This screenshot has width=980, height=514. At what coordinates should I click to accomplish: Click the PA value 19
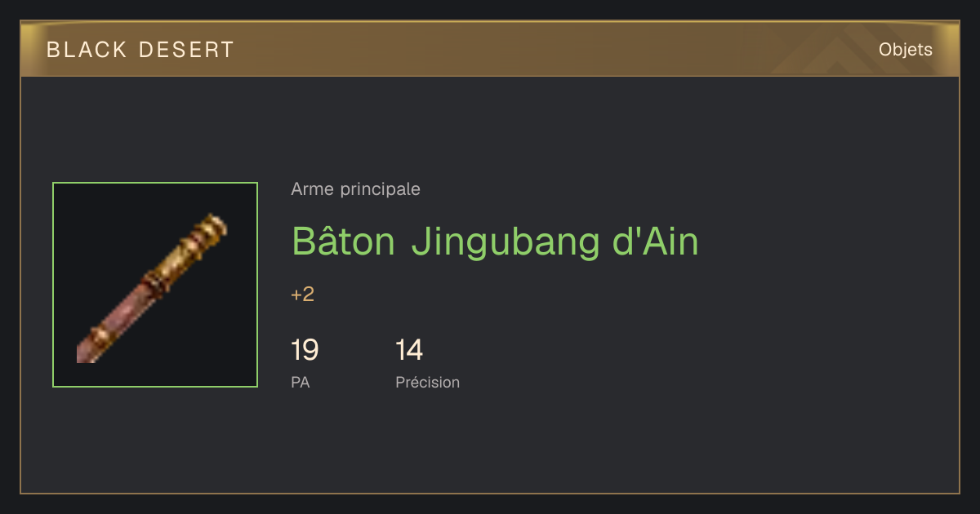point(305,350)
